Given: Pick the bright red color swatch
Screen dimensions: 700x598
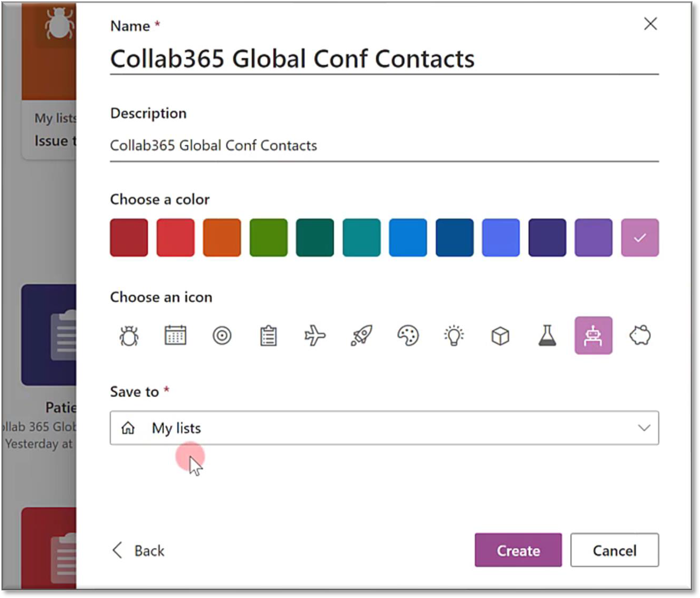Looking at the screenshot, I should click(175, 238).
